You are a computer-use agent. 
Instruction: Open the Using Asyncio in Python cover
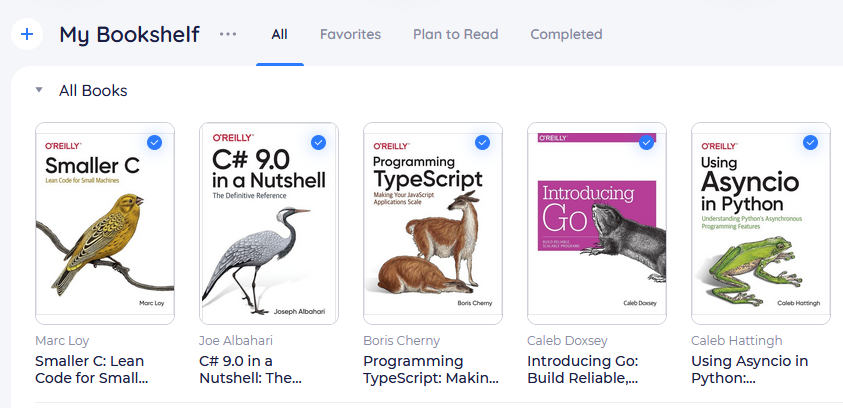pyautogui.click(x=761, y=224)
